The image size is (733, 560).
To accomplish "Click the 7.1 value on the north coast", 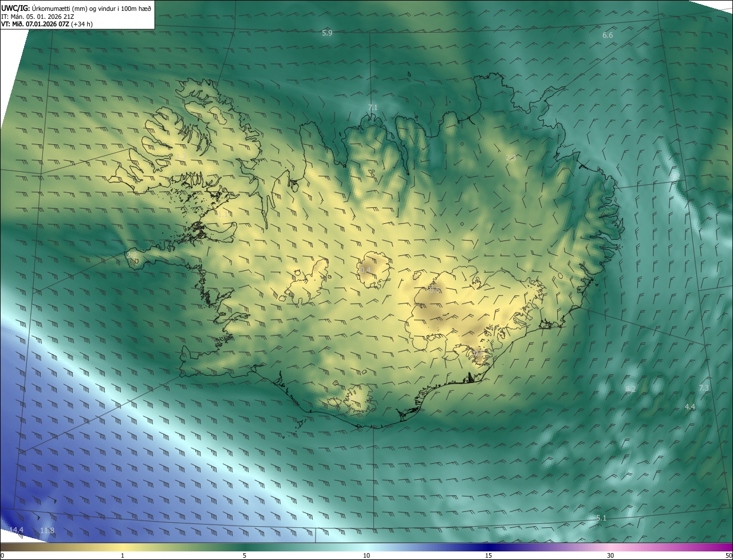I will [x=373, y=108].
